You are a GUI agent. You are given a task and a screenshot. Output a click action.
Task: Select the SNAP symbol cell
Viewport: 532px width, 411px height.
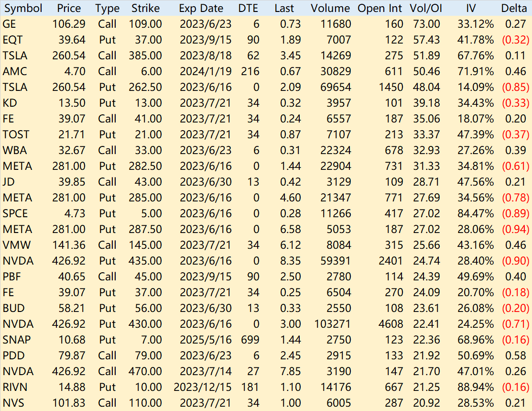coord(17,340)
